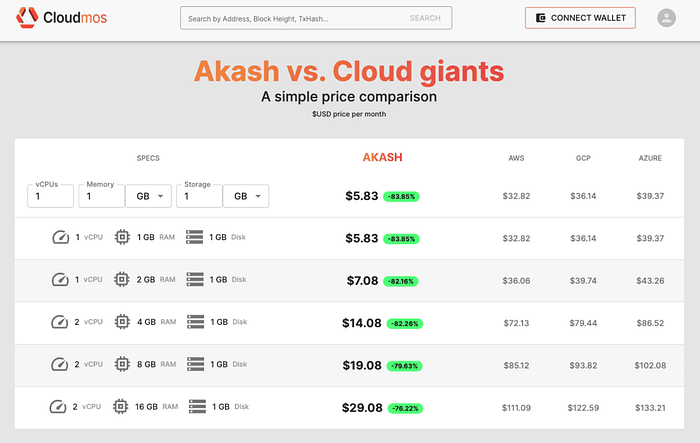Click the speedometer icon in the 16 GB RAM row
The image size is (700, 443).
pos(58,407)
